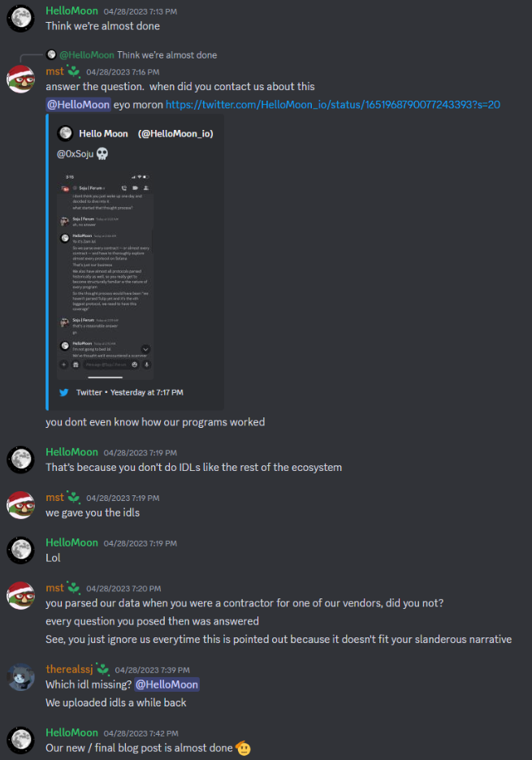Click the HelloMoon username at 7:42 PM

tap(71, 732)
